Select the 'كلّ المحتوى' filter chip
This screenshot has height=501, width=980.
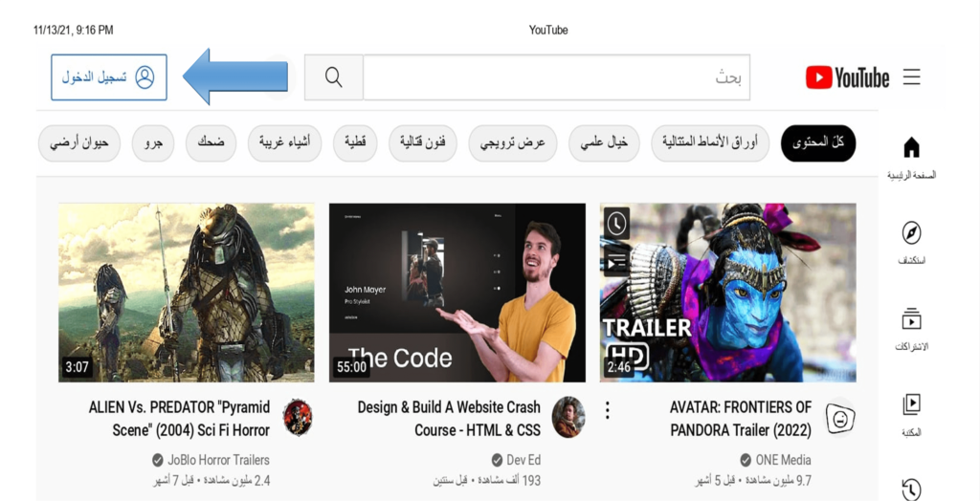[x=818, y=143]
